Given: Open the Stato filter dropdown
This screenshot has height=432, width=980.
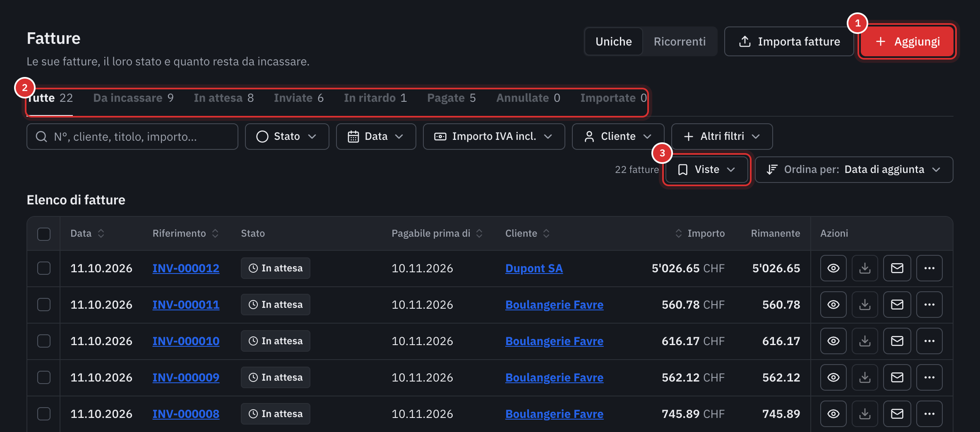Looking at the screenshot, I should tap(287, 137).
